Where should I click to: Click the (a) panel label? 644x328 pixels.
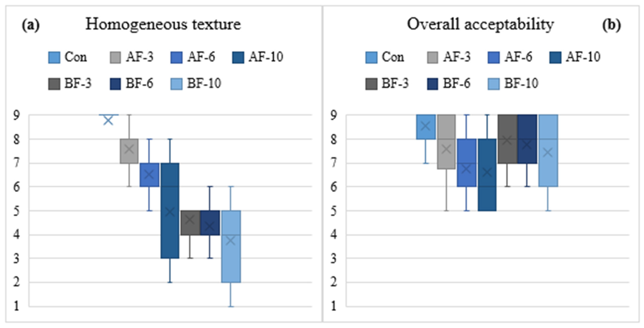(31, 25)
